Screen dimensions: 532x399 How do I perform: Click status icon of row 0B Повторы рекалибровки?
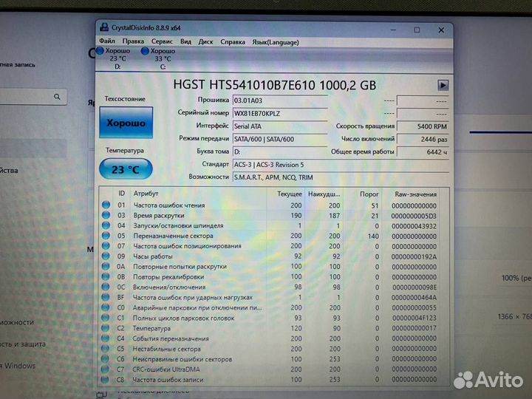point(106,276)
